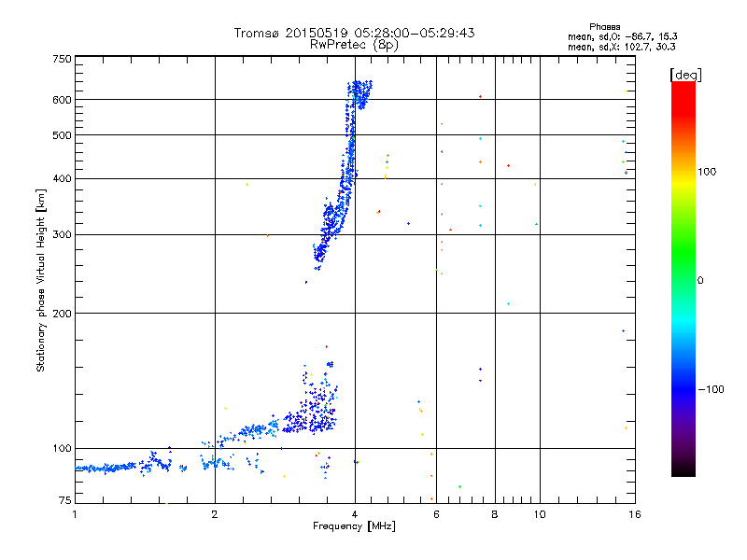Image resolution: width=747 pixels, height=560 pixels.
Task: Click the y-axis tick label '500'
Action: pos(62,135)
